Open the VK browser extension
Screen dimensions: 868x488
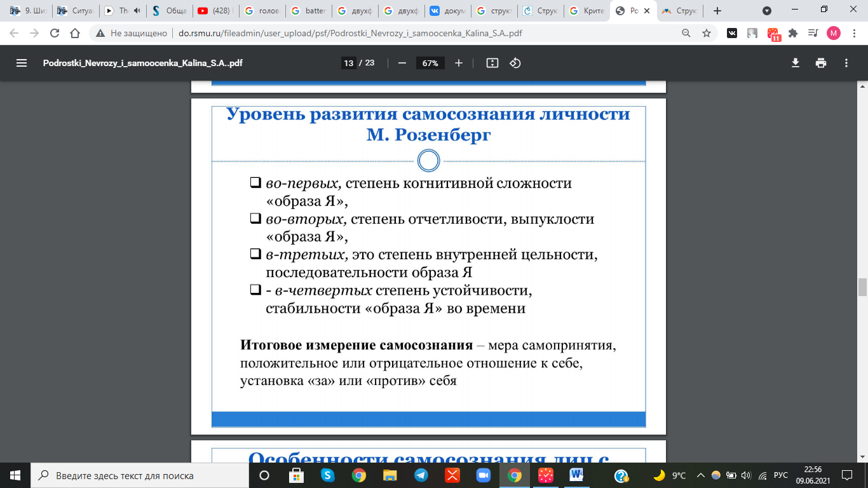tap(732, 33)
